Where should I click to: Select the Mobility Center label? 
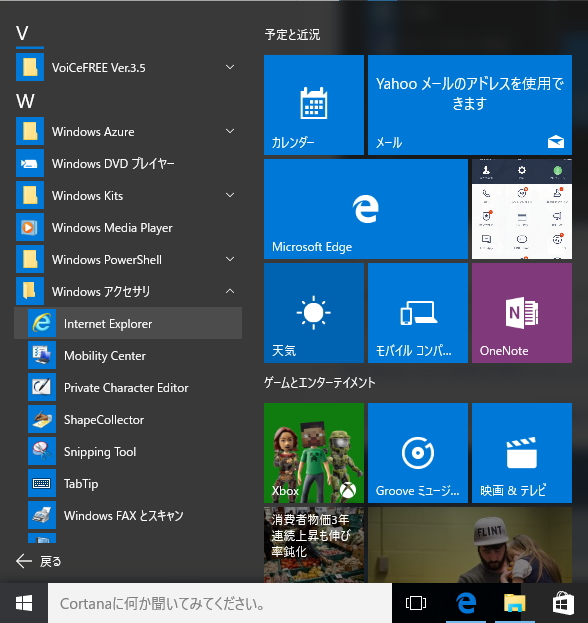tap(105, 356)
